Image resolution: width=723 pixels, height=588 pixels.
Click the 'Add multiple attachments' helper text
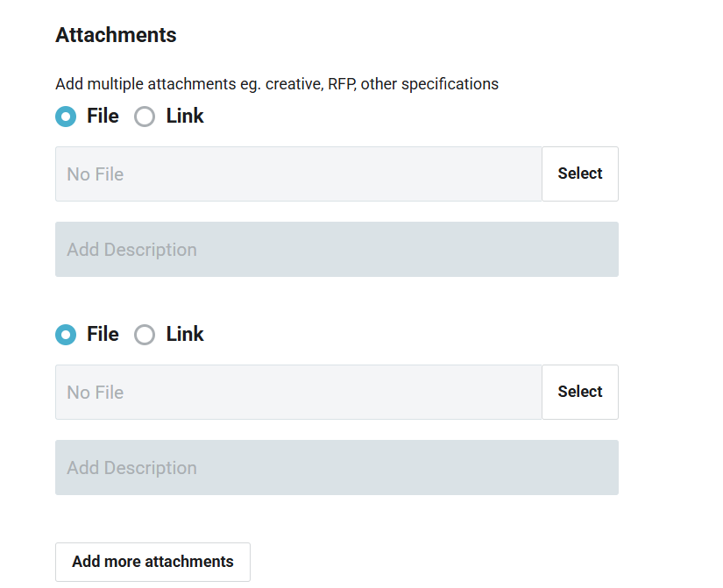[x=276, y=84]
